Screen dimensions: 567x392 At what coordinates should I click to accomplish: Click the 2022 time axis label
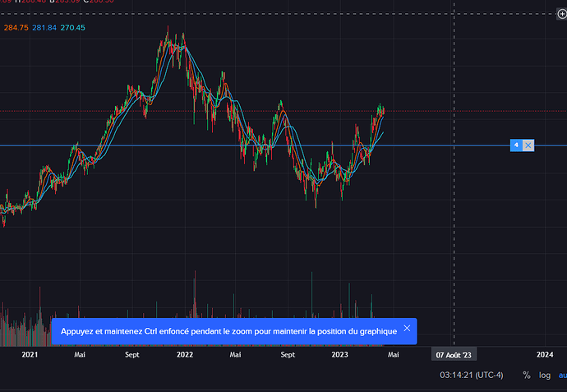[x=185, y=355]
